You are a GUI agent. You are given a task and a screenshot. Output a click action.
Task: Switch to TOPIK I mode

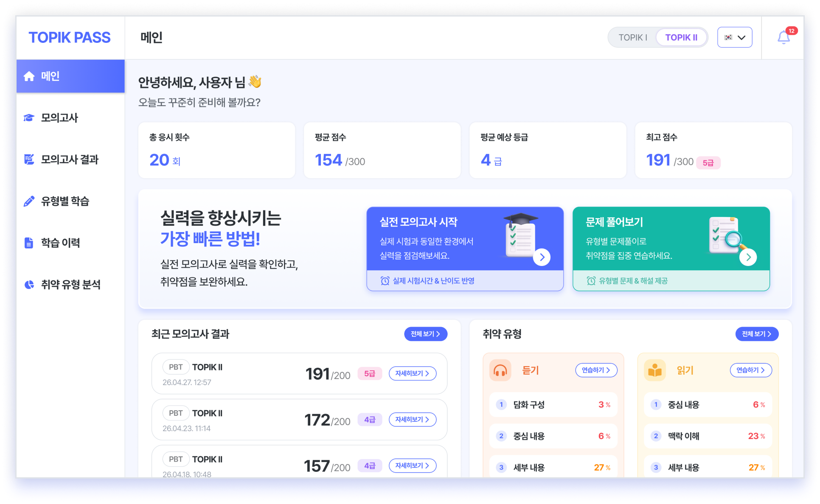(x=633, y=37)
